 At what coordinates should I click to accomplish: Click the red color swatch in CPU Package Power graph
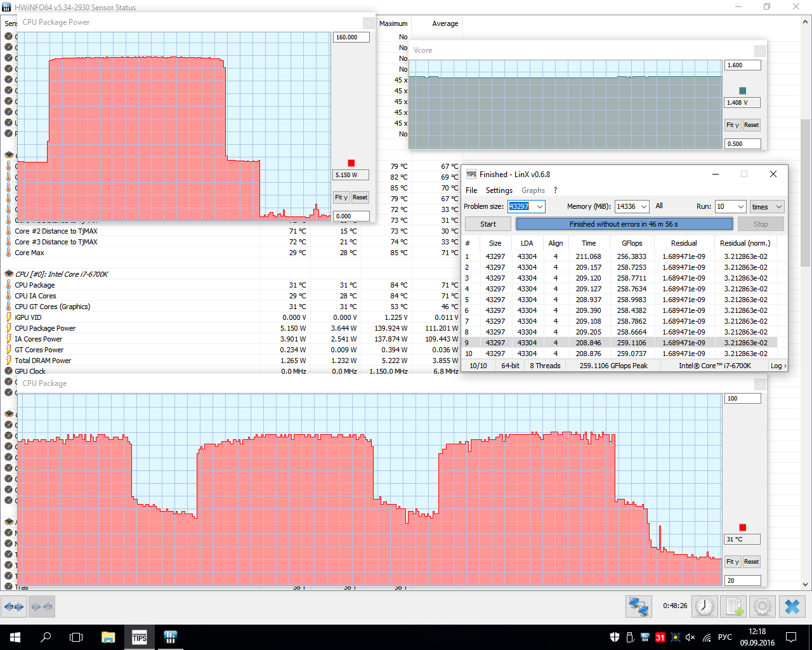click(x=351, y=163)
